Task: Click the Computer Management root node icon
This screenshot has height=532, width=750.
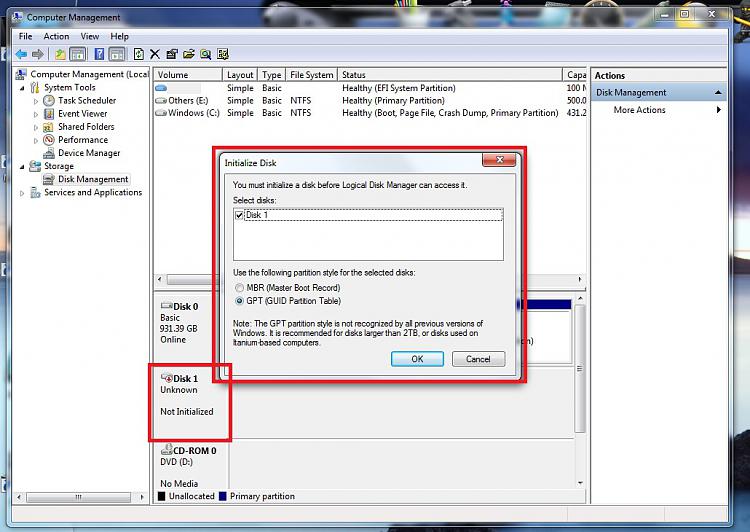Action: point(21,74)
